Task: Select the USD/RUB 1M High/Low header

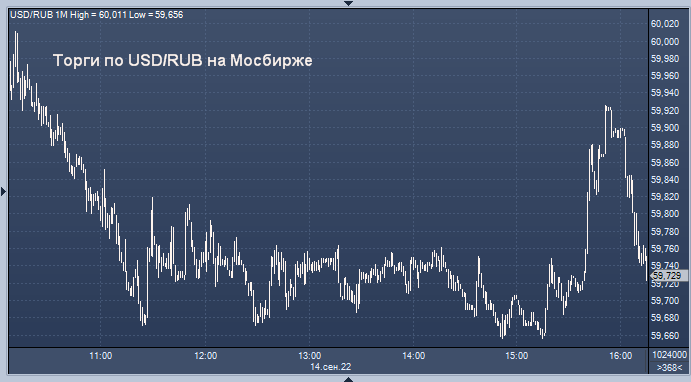Action: [x=97, y=15]
